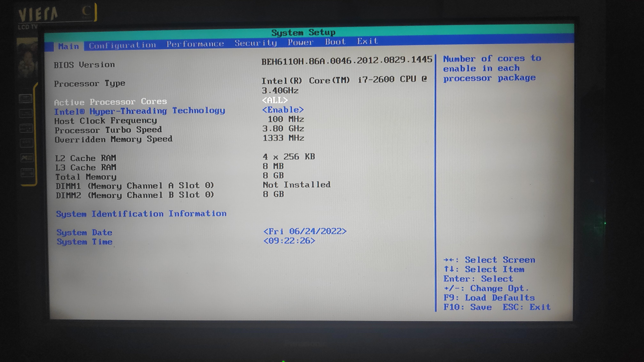Select the Boot tab
The width and height of the screenshot is (644, 362).
point(335,42)
